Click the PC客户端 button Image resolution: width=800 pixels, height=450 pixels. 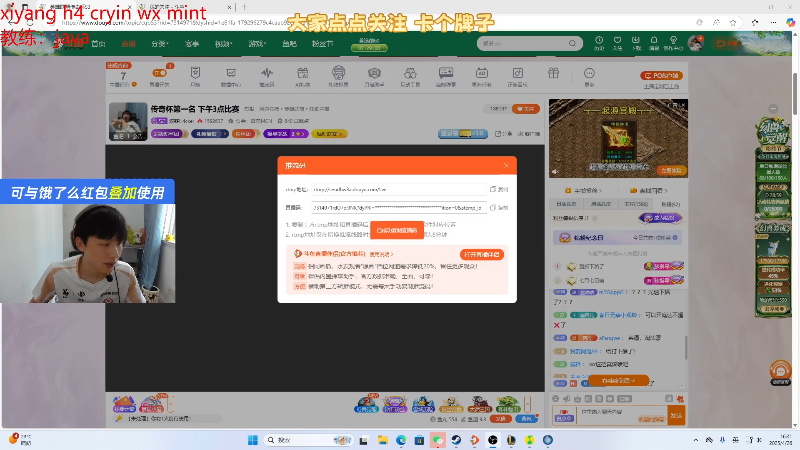[x=662, y=76]
